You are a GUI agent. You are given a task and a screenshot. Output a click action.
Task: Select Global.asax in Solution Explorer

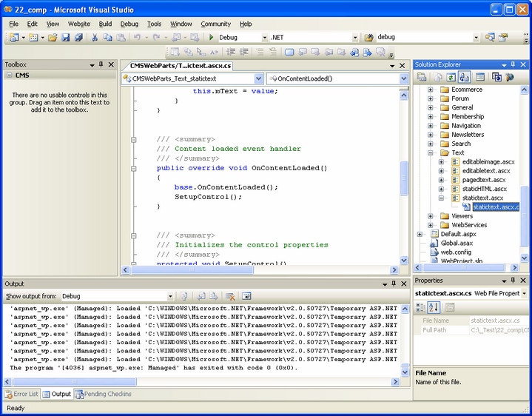click(x=457, y=243)
